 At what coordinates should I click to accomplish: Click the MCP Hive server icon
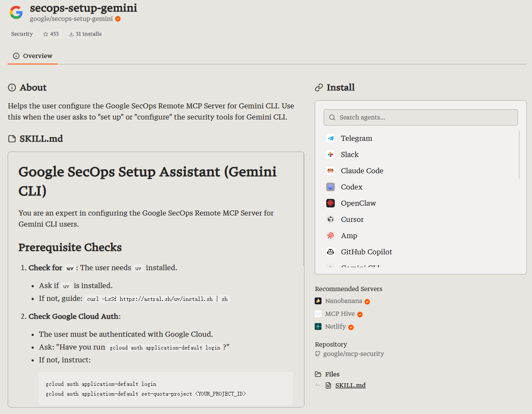[x=318, y=314]
